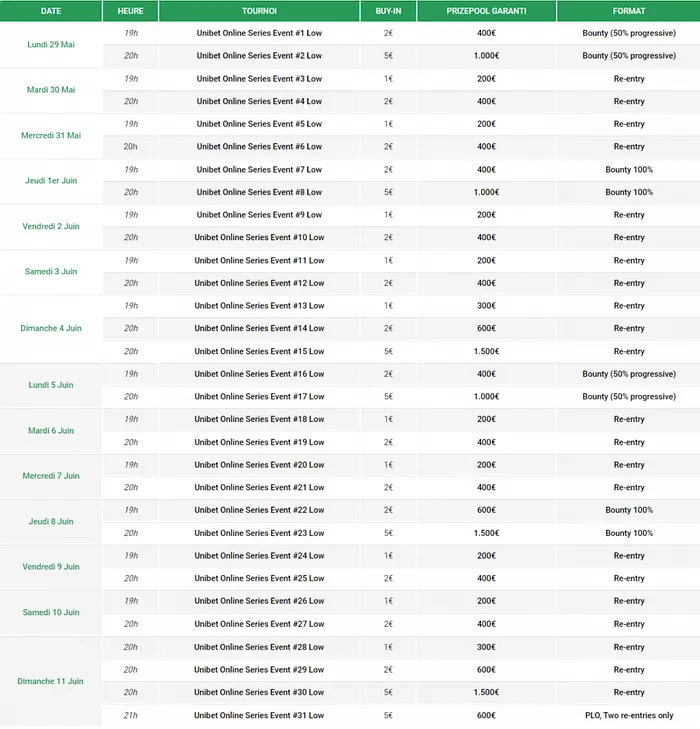700x729 pixels.
Task: Click Unibet Online Series Event #2 Low
Action: point(259,55)
